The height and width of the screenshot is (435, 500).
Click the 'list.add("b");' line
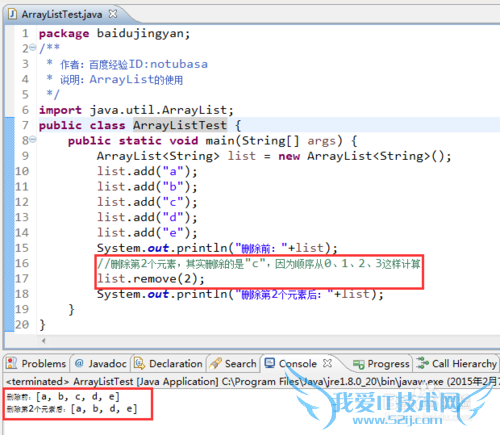[x=147, y=186]
